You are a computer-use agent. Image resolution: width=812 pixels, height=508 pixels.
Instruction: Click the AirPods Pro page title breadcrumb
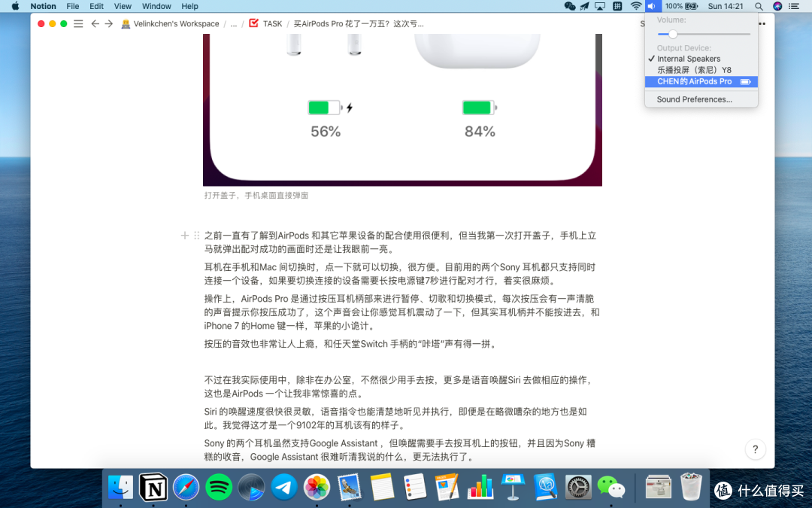pyautogui.click(x=359, y=24)
